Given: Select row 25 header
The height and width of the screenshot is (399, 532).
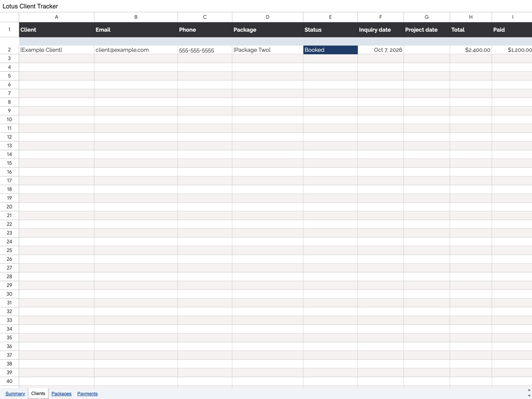Looking at the screenshot, I should 9,250.
